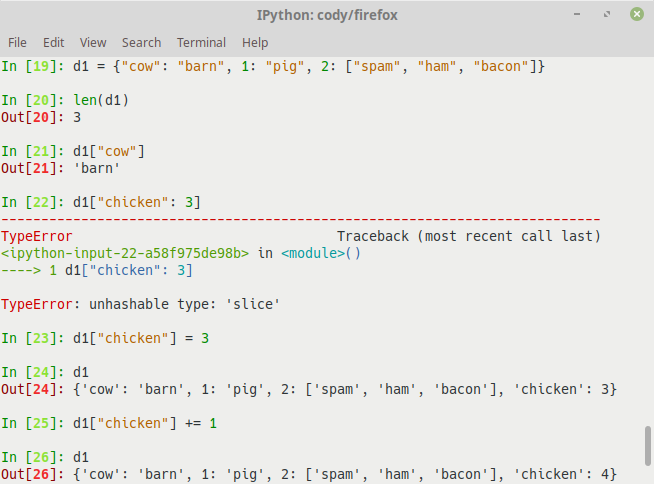
Task: Click the window title 'IPython: cody/firefox'
Action: [327, 15]
